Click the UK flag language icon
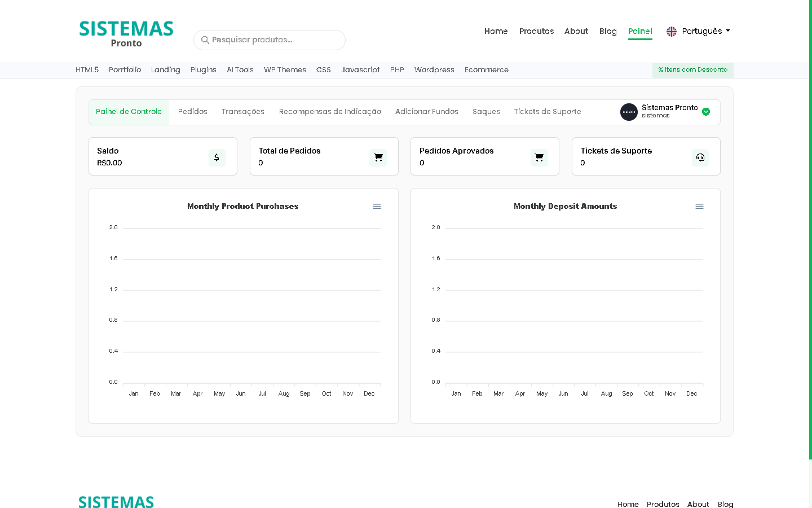Image resolution: width=812 pixels, height=508 pixels. (x=671, y=32)
